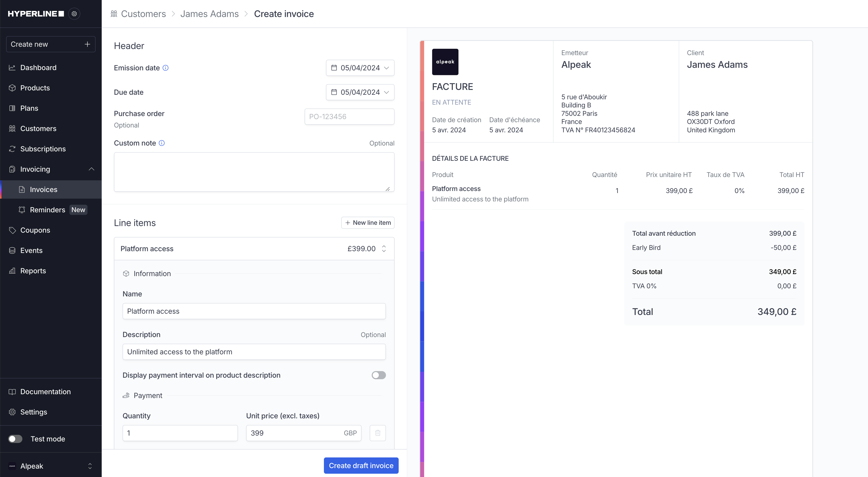Open Coupons via the tag icon
This screenshot has width=868, height=477.
click(12, 230)
